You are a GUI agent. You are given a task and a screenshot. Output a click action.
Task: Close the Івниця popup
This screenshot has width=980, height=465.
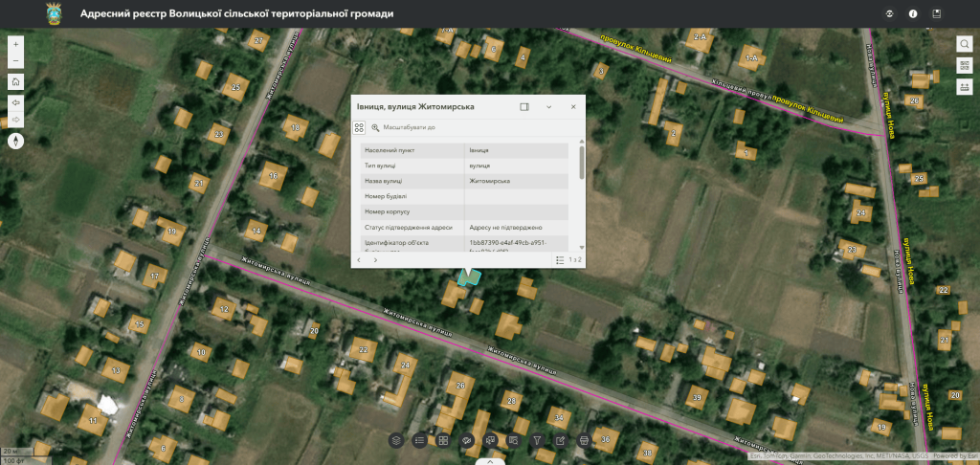[573, 107]
